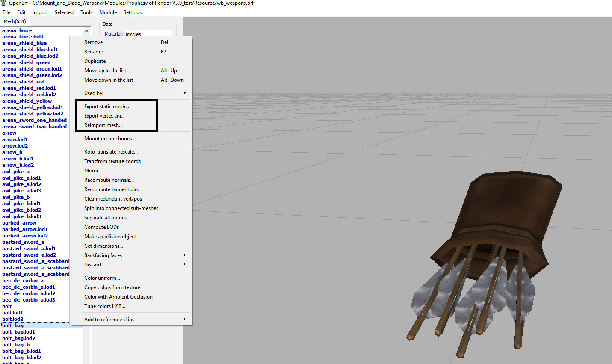Select arena_shield_red mesh
The width and height of the screenshot is (612, 364).
pos(23,82)
